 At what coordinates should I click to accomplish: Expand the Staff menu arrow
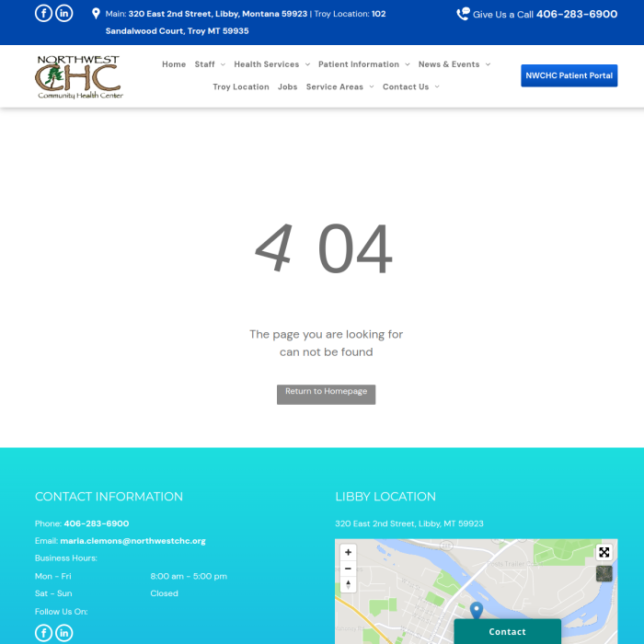click(x=223, y=64)
